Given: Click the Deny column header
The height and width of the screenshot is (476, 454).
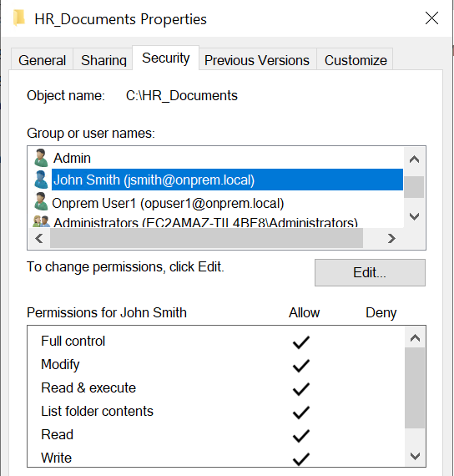Looking at the screenshot, I should [x=381, y=313].
